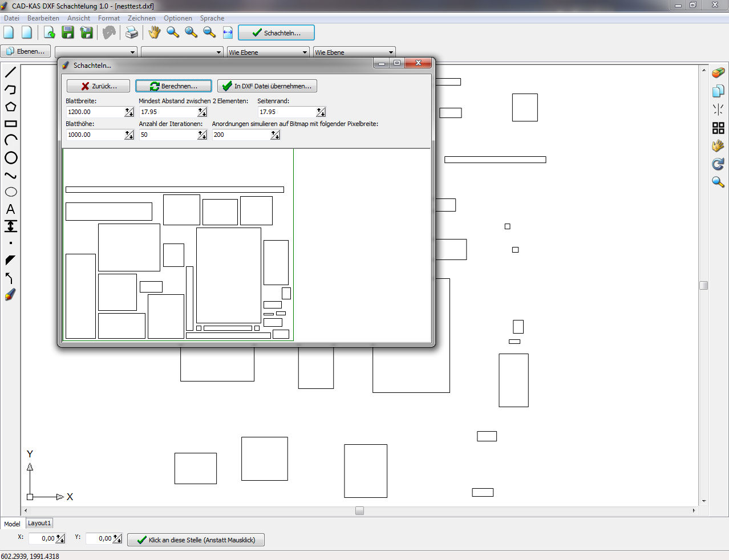Screen dimensions: 729x560
Task: Select the Circle drawing tool
Action: pyautogui.click(x=11, y=158)
